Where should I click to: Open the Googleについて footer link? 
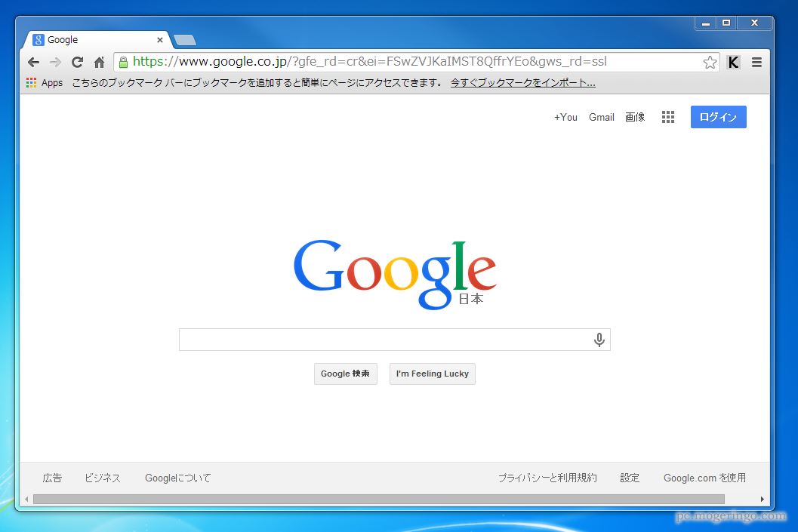click(177, 478)
